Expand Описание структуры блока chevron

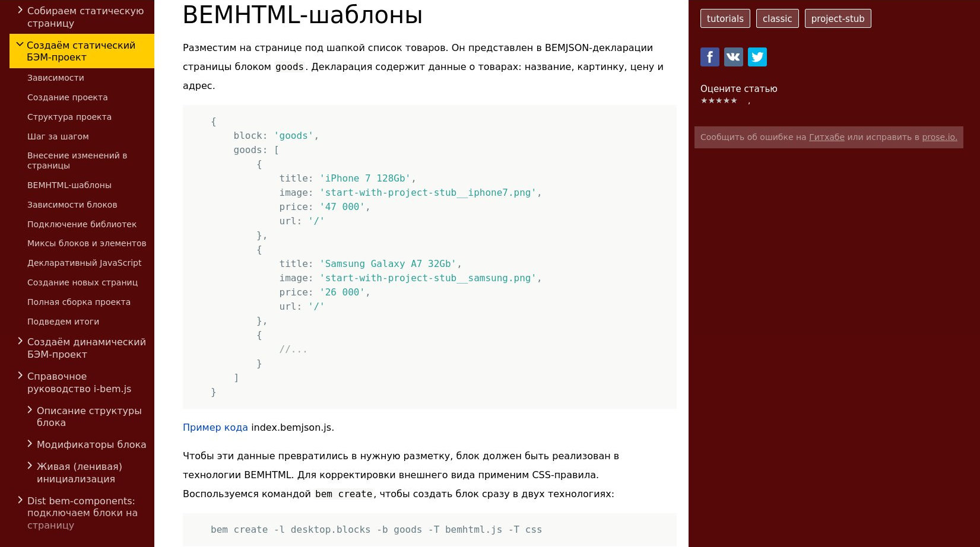pos(30,410)
